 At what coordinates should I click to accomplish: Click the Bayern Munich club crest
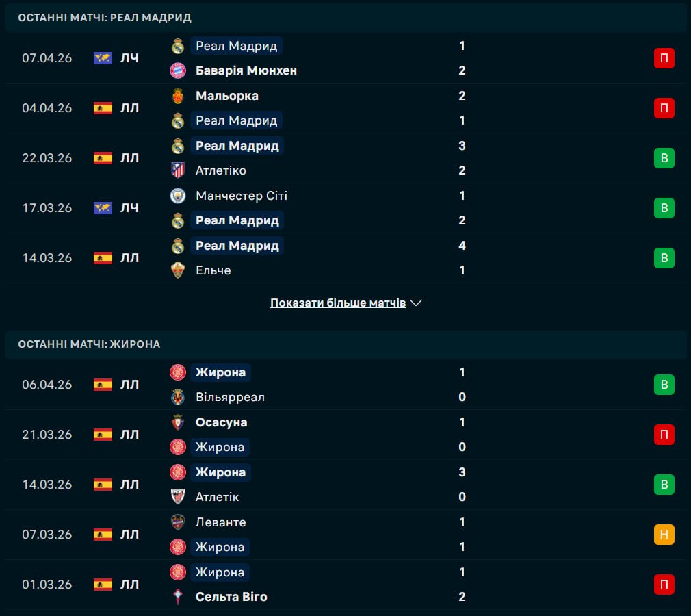tap(178, 70)
